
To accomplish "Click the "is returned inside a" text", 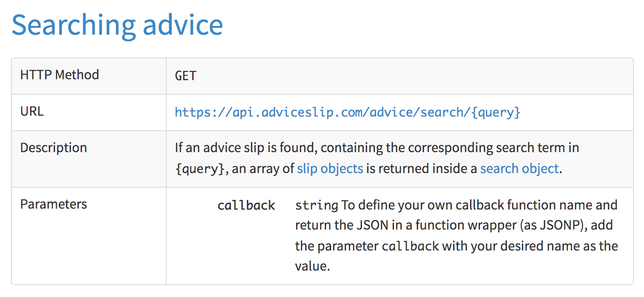I will tap(422, 169).
